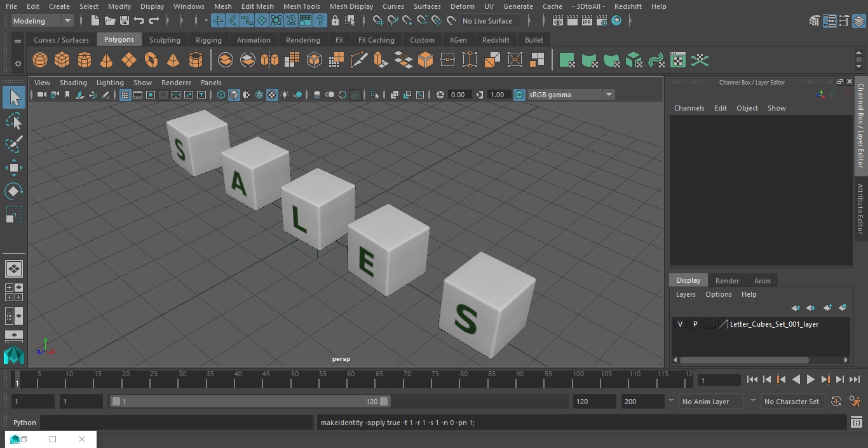
Task: Toggle the lock selection icon
Action: 335,21
